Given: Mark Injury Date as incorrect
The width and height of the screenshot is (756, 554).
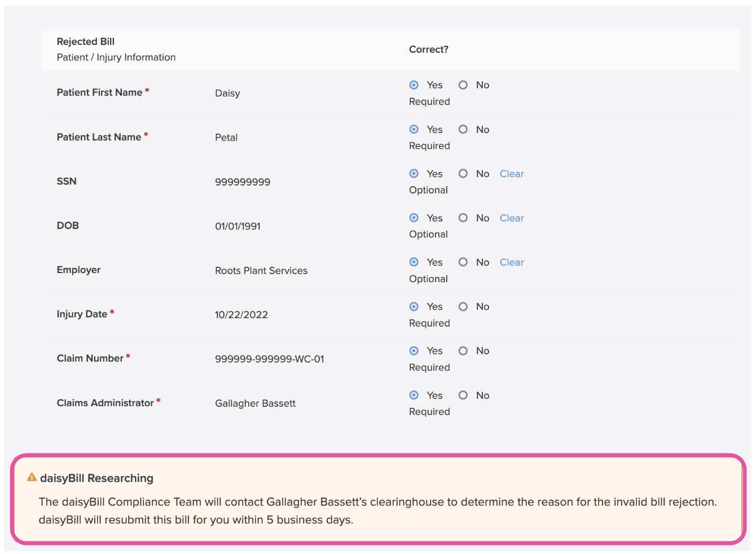Looking at the screenshot, I should (463, 307).
